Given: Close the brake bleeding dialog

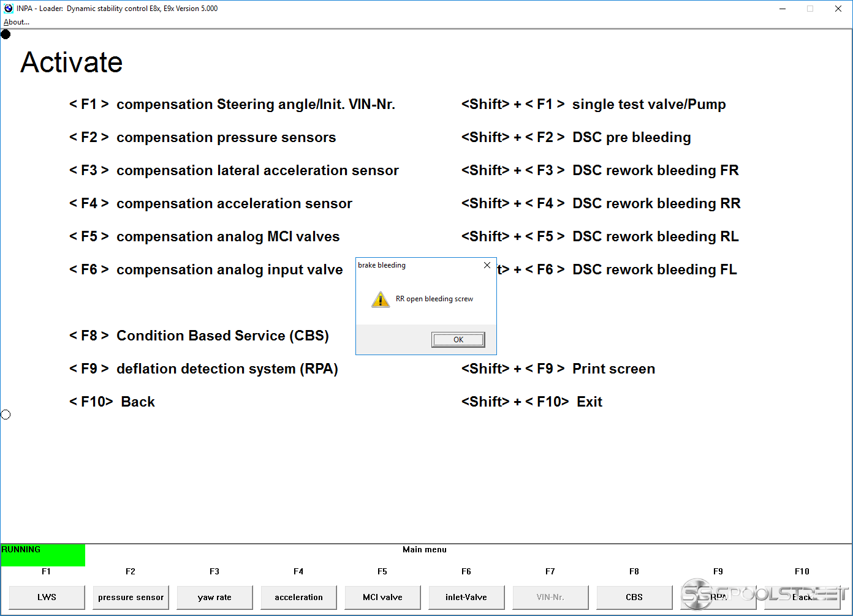Looking at the screenshot, I should (487, 265).
